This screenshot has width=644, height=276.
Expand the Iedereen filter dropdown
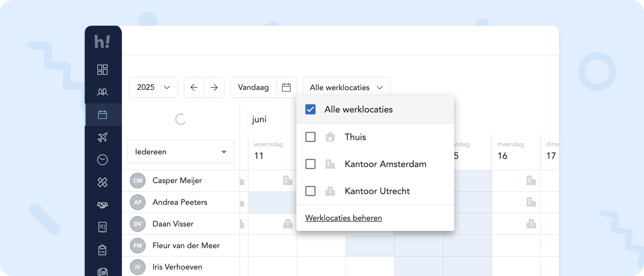tap(181, 152)
